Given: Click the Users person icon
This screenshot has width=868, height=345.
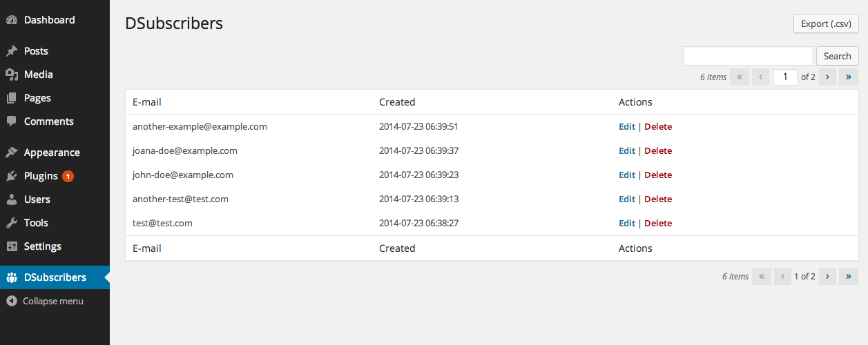Looking at the screenshot, I should pyautogui.click(x=12, y=199).
